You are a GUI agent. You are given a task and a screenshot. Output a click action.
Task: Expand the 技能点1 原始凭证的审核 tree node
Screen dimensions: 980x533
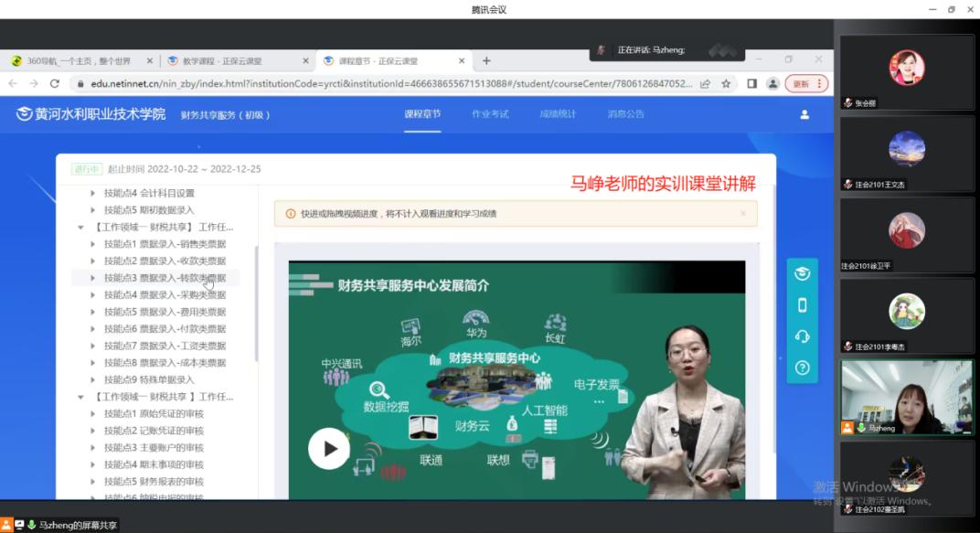tap(92, 414)
